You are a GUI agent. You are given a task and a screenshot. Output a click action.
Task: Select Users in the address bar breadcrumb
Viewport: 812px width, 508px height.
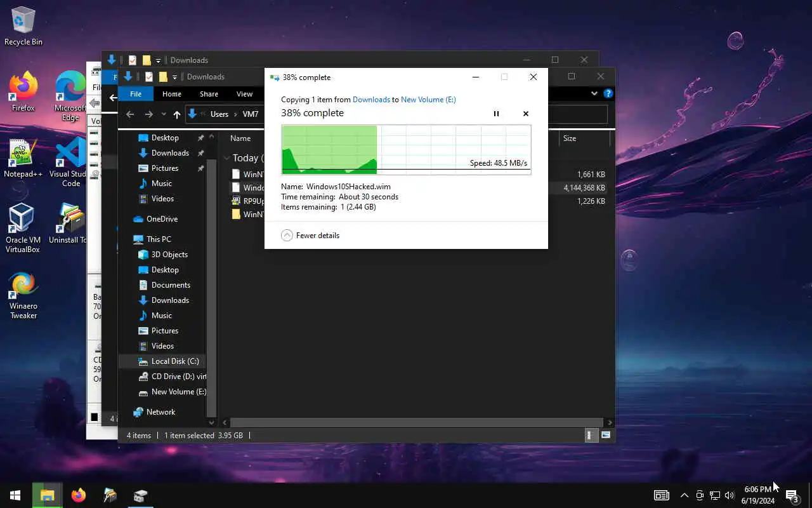tap(219, 114)
